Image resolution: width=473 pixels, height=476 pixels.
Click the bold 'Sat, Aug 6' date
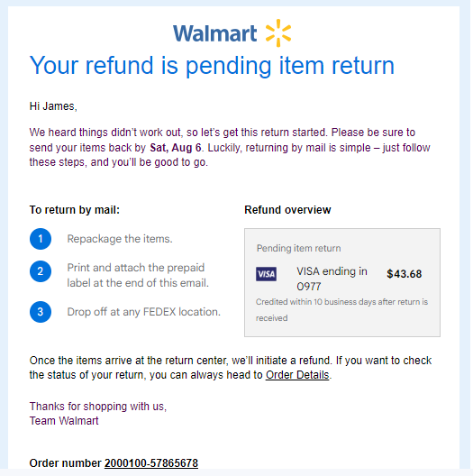click(176, 148)
